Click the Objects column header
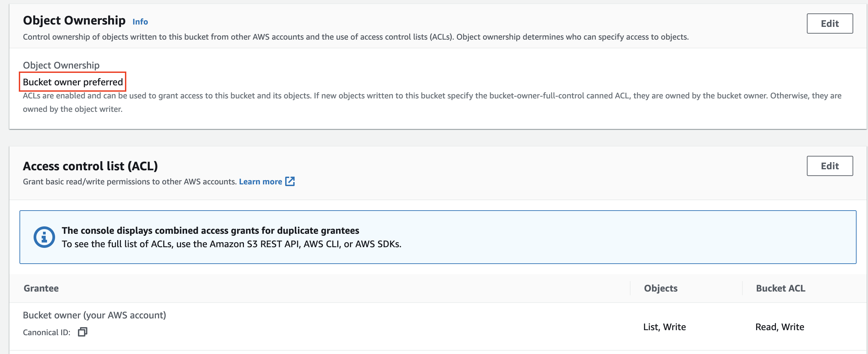Viewport: 868px width, 354px height. point(660,288)
